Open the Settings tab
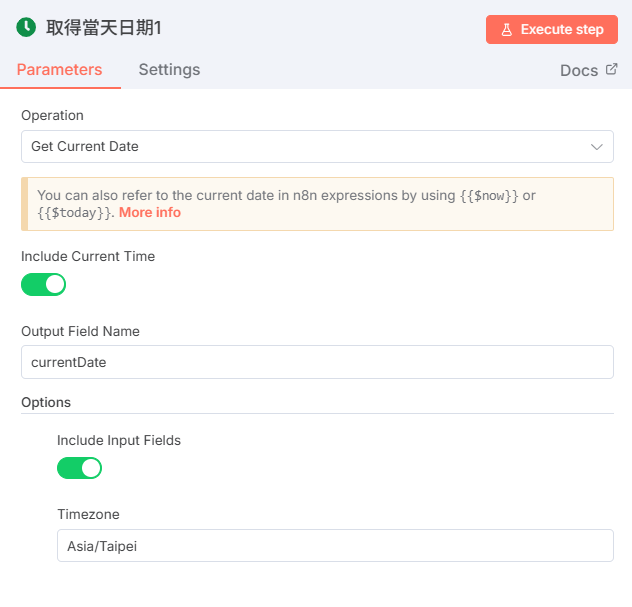The image size is (632, 607). [x=169, y=70]
